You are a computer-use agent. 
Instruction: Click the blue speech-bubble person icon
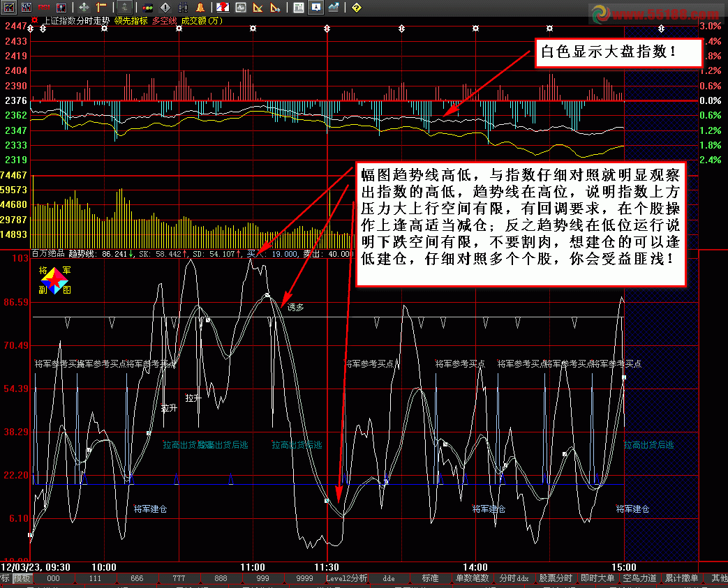315,7
